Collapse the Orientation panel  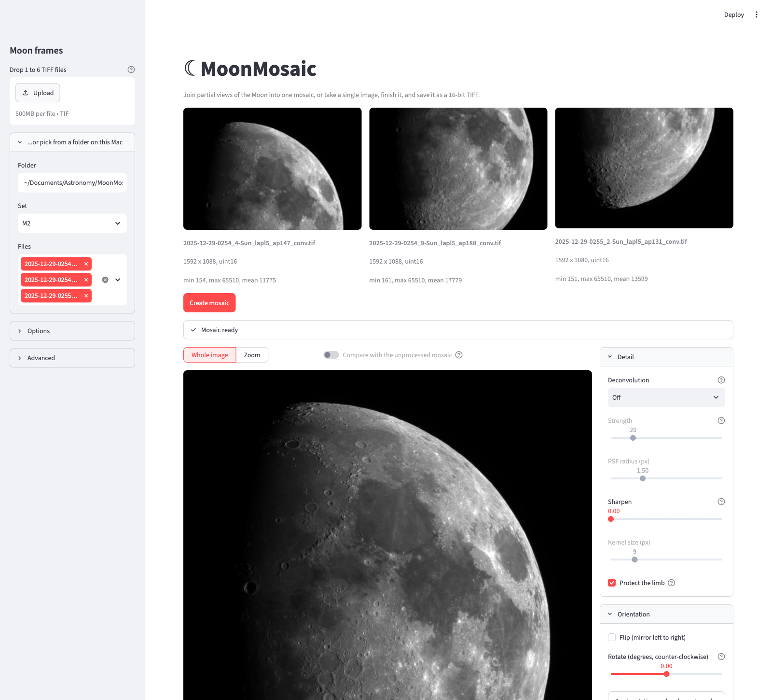(x=666, y=614)
